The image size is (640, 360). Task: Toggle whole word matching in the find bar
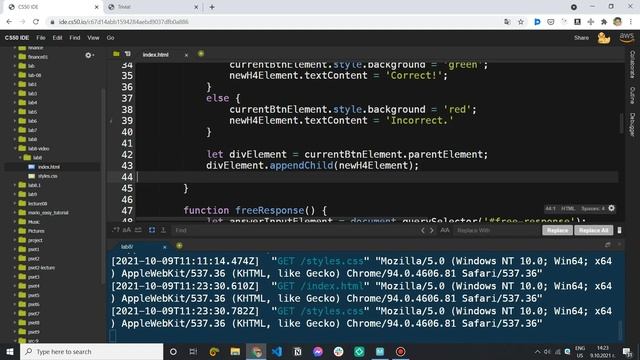138,230
